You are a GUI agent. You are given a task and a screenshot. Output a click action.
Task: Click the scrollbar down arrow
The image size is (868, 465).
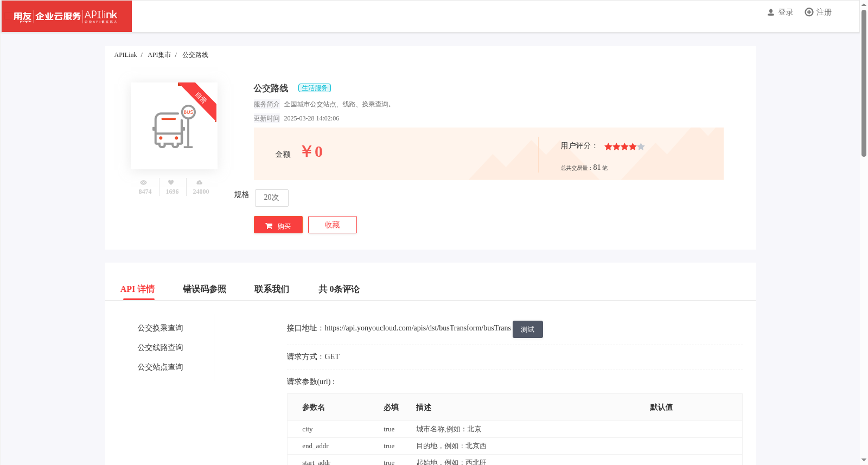(864, 460)
